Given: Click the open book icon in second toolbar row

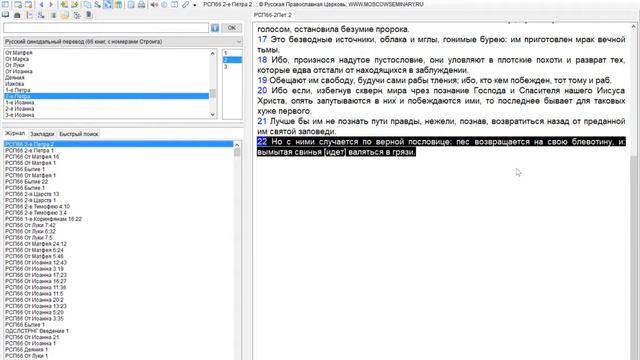Looking at the screenshot, I should [x=5, y=15].
